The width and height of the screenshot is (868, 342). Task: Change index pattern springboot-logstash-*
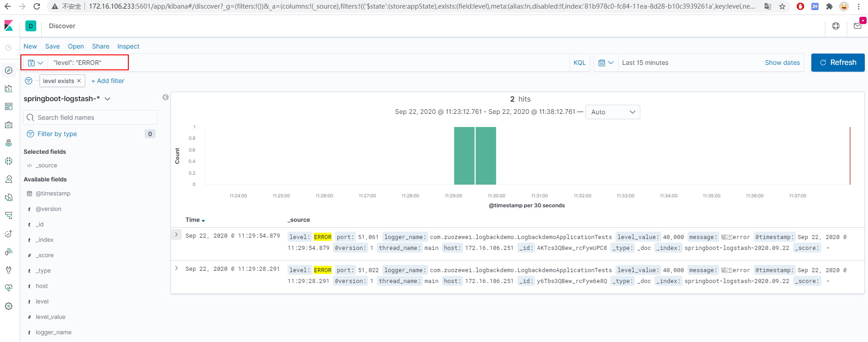click(x=67, y=98)
